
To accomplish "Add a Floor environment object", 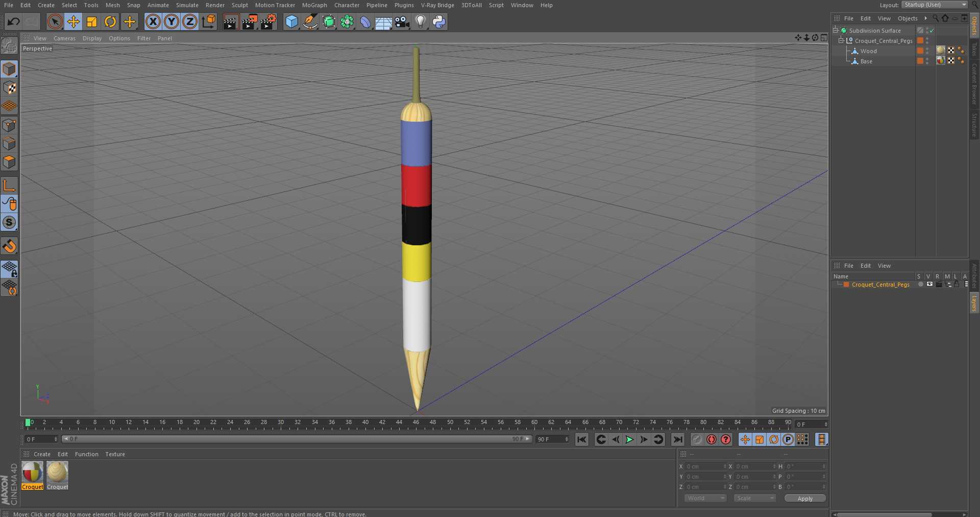I will coord(383,21).
